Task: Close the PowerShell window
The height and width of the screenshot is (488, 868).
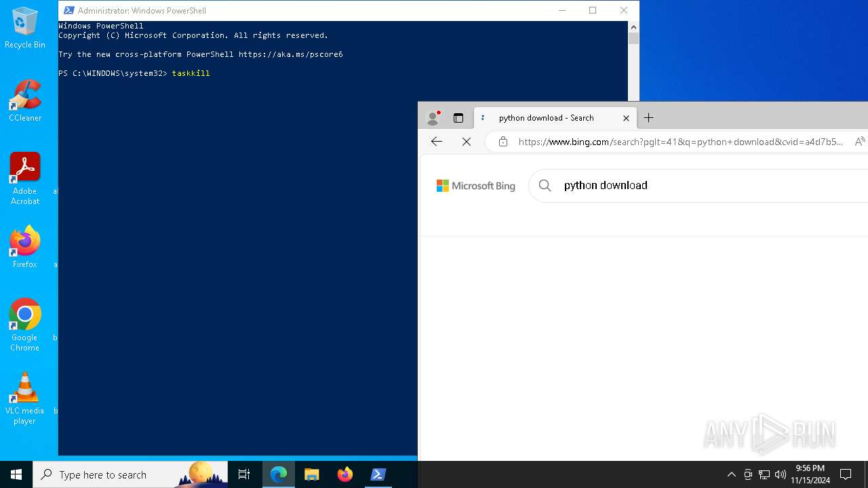Action: click(x=624, y=10)
